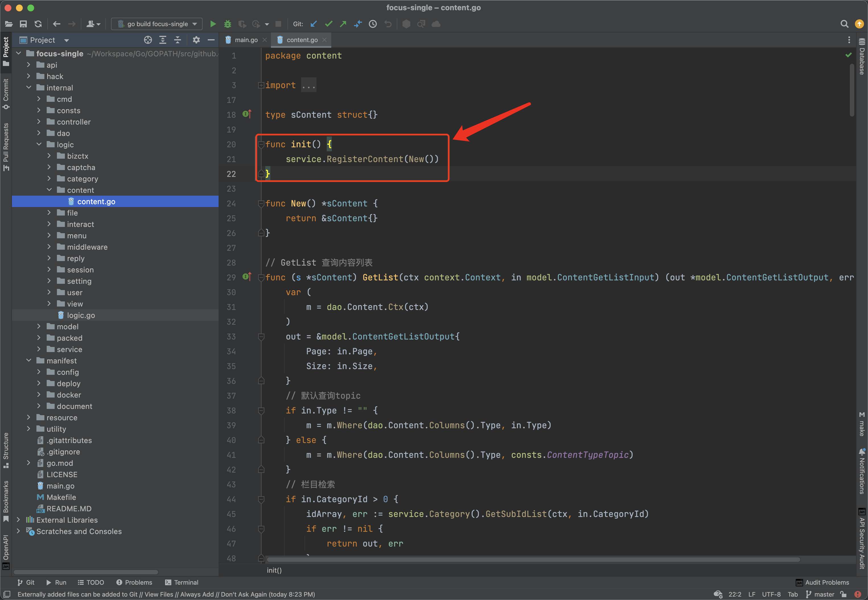The width and height of the screenshot is (868, 600).
Task: Click the green Run button in toolbar
Action: [213, 24]
